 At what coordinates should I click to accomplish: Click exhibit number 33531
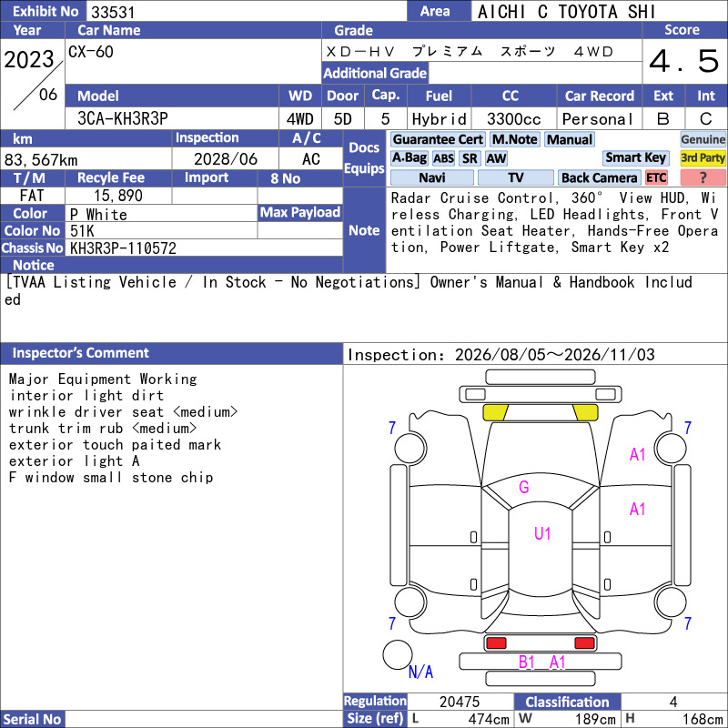113,12
